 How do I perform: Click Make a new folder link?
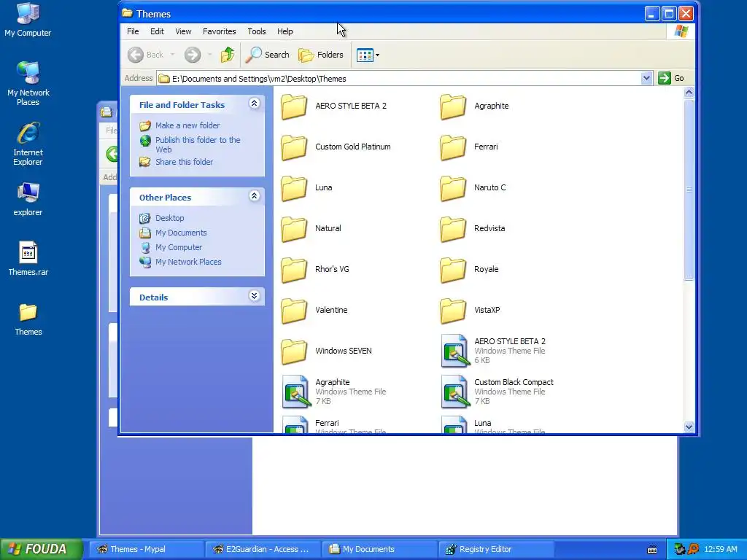pos(187,125)
